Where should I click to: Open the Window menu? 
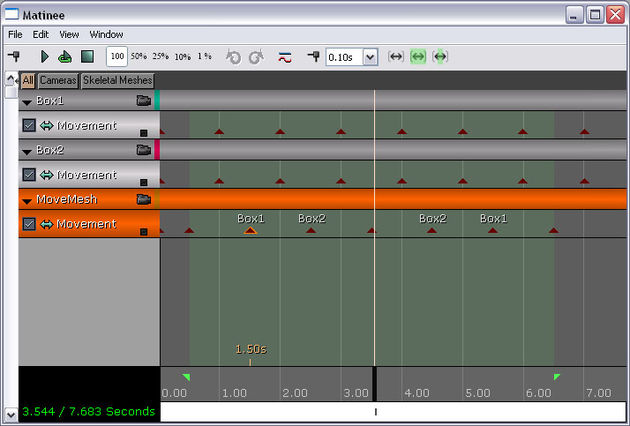(x=106, y=35)
